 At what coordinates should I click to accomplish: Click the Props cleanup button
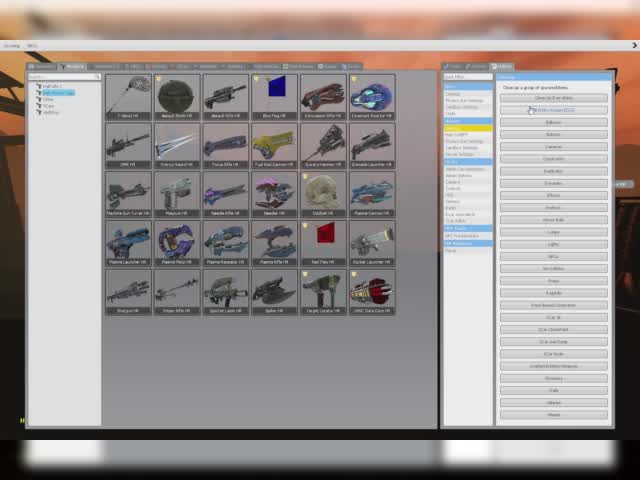tap(554, 281)
